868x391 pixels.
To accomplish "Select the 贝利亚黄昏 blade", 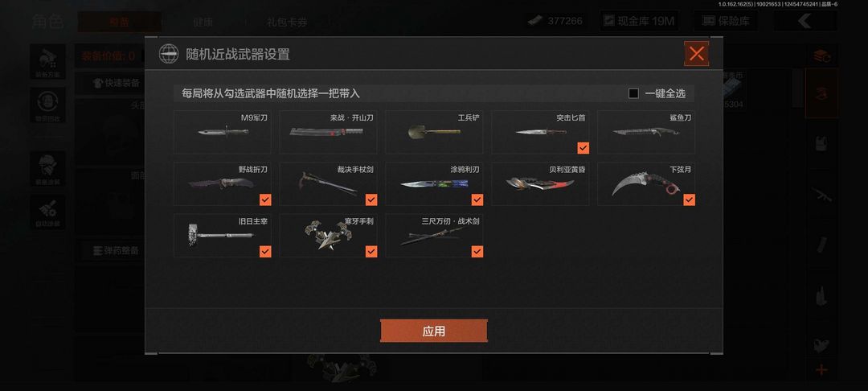I will 540,184.
